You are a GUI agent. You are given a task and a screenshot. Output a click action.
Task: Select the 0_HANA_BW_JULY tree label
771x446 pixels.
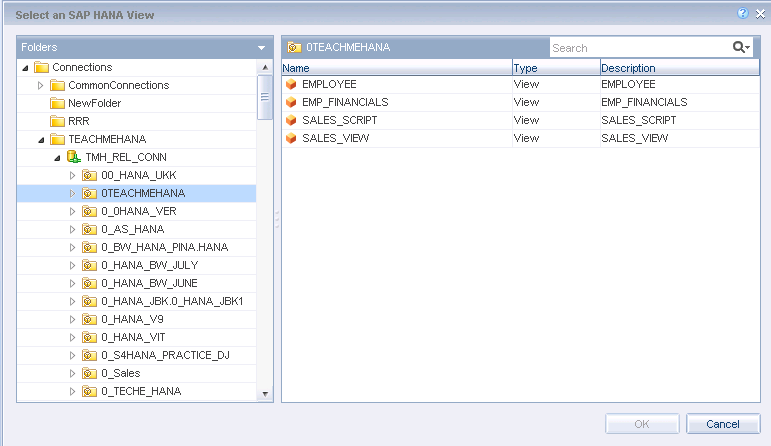149,265
